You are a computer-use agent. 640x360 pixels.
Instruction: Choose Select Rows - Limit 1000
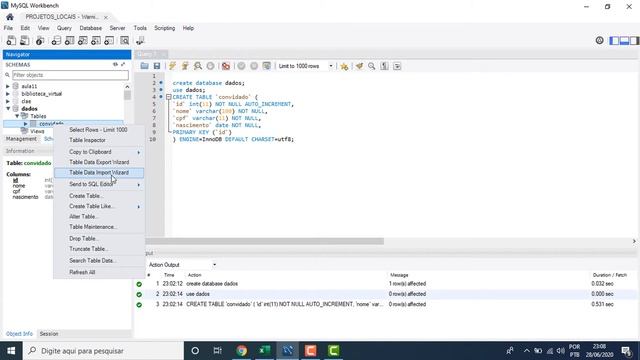[x=99, y=130]
